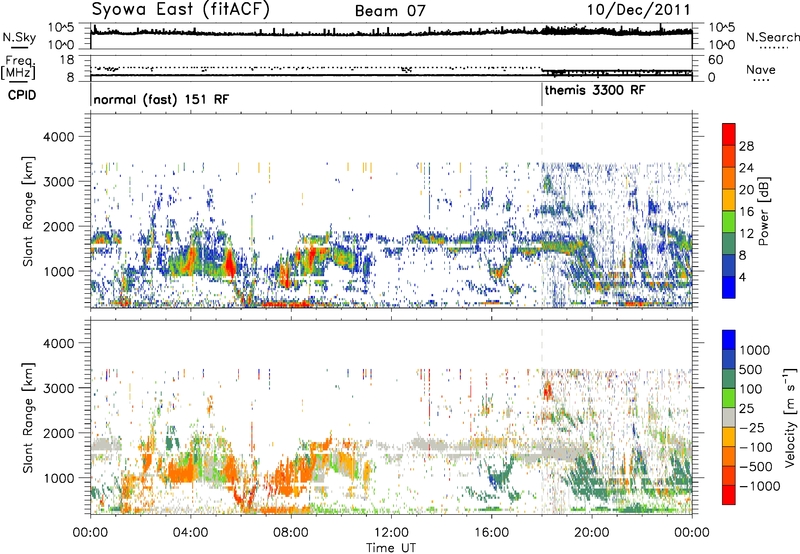Click the "Freq. [MHz]" axis label
This screenshot has width=800, height=554.
[19, 68]
